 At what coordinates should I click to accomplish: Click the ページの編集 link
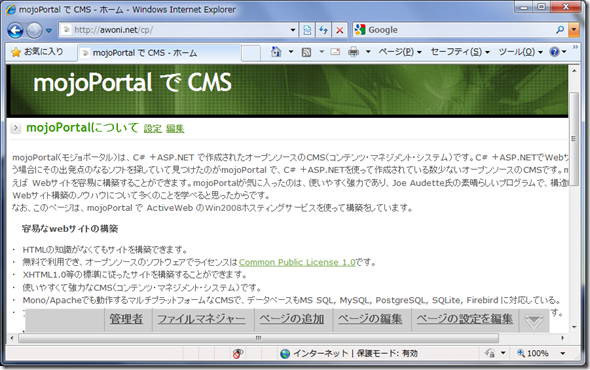(370, 319)
